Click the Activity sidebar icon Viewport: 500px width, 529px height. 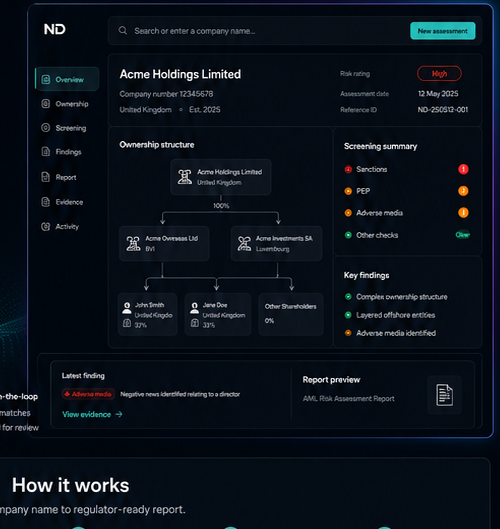point(46,226)
